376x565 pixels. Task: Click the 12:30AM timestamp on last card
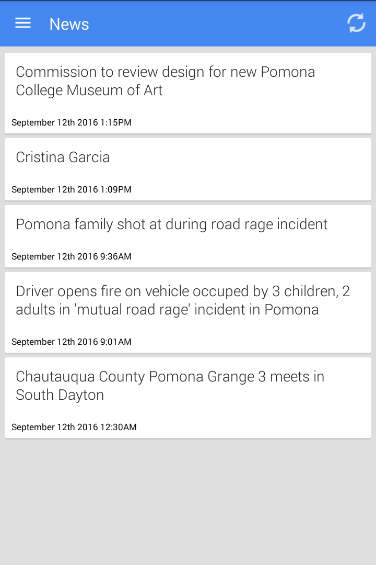[x=74, y=427]
